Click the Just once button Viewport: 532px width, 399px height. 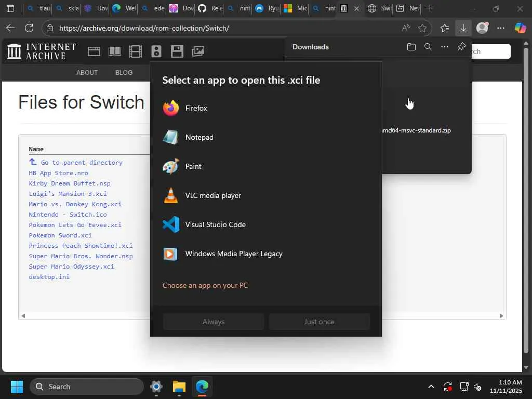tap(320, 322)
